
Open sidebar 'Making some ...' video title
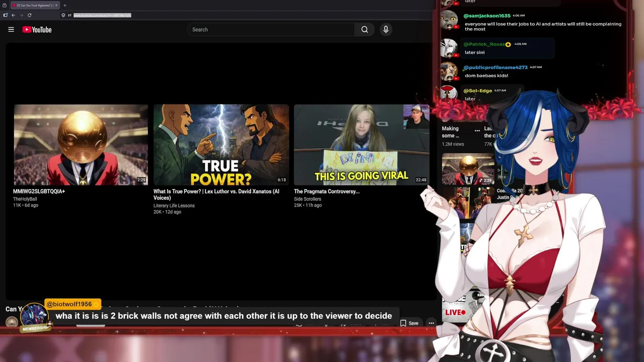[x=450, y=132]
